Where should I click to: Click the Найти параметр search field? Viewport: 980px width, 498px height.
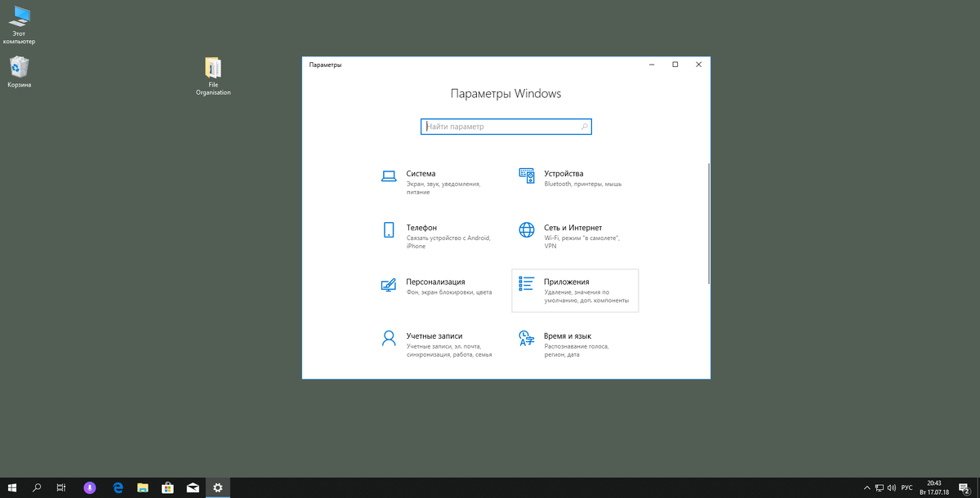point(506,127)
